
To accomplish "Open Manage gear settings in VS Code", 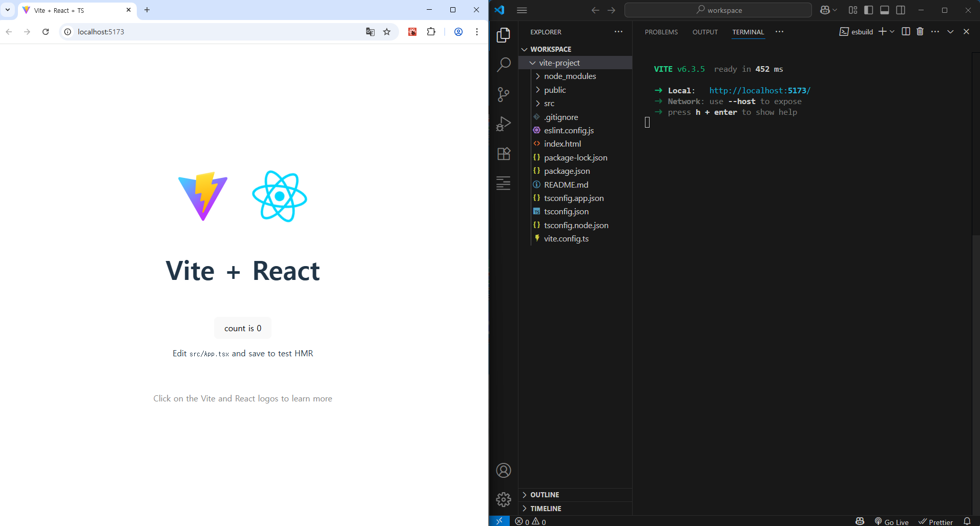I will tap(504, 499).
